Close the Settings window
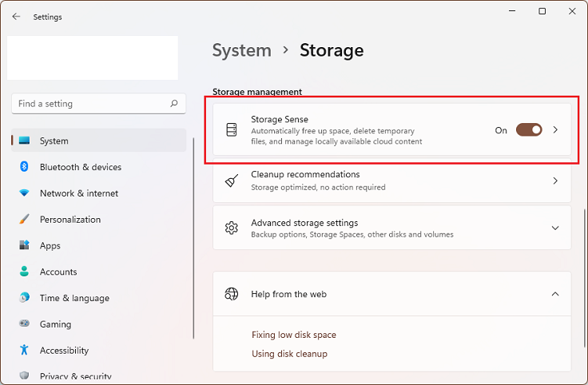The width and height of the screenshot is (588, 385). click(572, 11)
